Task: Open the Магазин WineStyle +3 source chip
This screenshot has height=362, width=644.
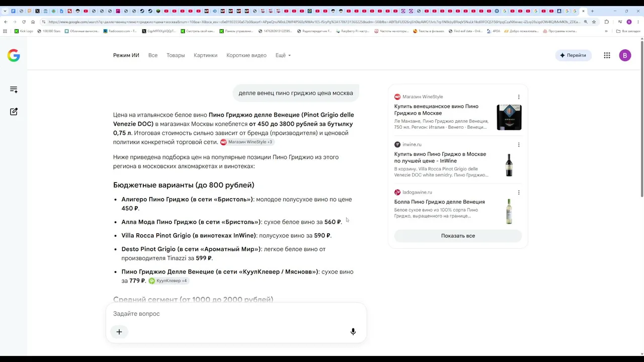Action: (x=247, y=142)
